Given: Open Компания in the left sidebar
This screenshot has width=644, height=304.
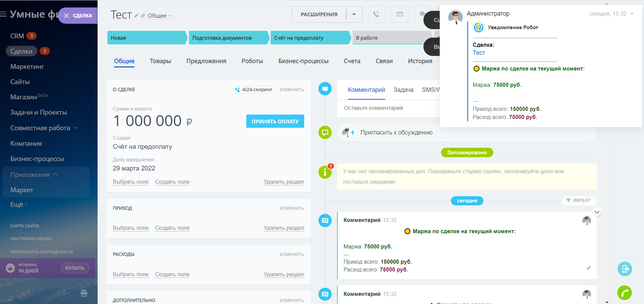Looking at the screenshot, I should 26,143.
